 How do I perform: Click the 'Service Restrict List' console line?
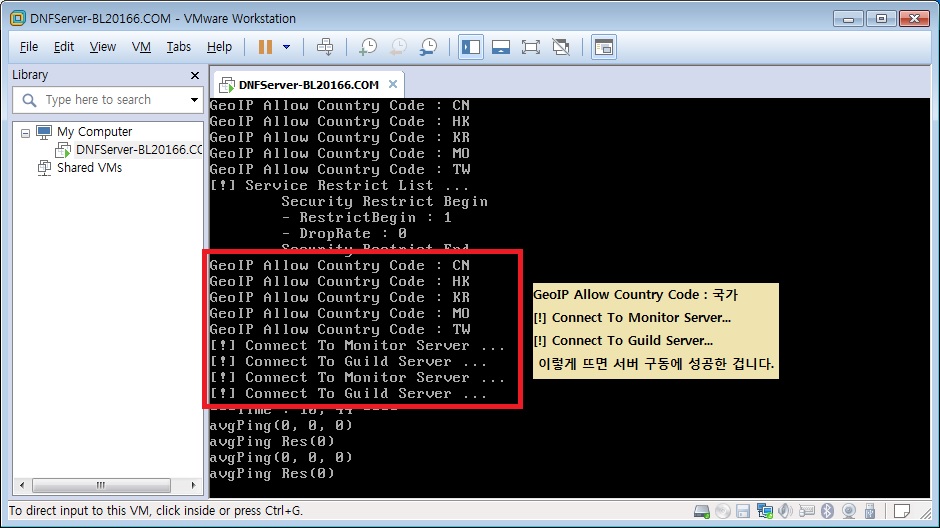[x=339, y=185]
